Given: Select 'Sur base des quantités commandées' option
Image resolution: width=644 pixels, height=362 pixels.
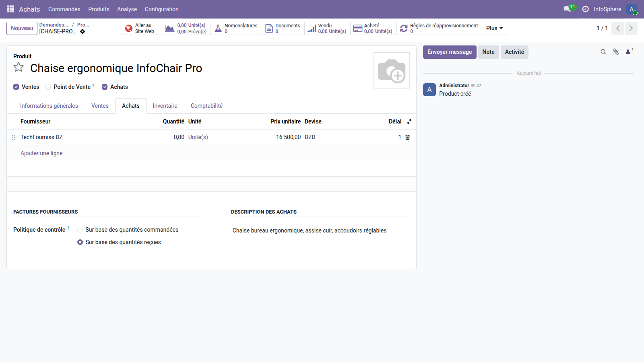Looking at the screenshot, I should click(x=80, y=230).
